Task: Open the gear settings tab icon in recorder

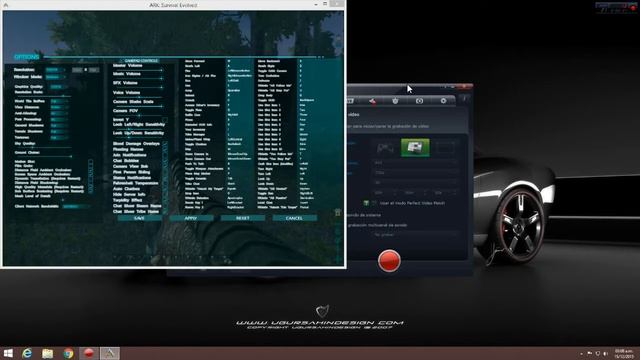Action: (443, 100)
